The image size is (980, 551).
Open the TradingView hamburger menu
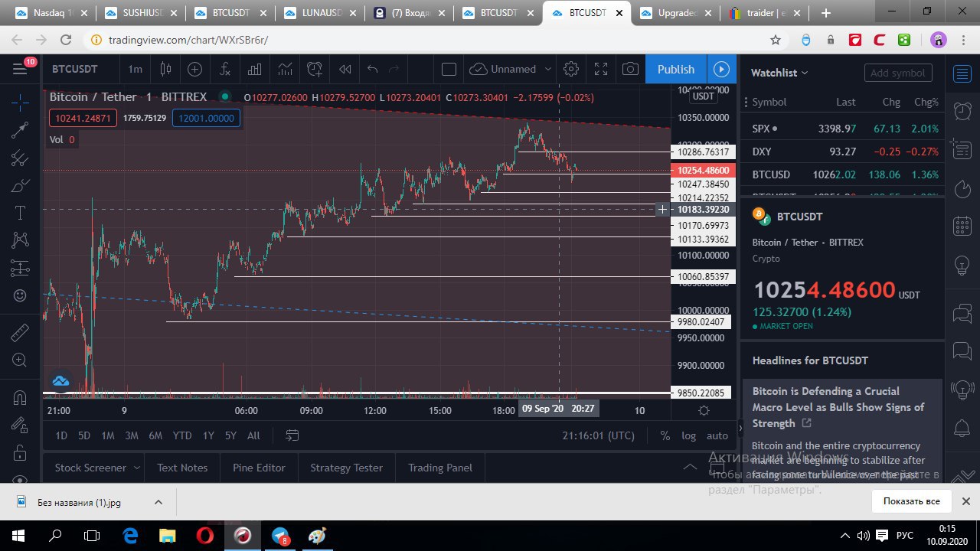pos(20,69)
